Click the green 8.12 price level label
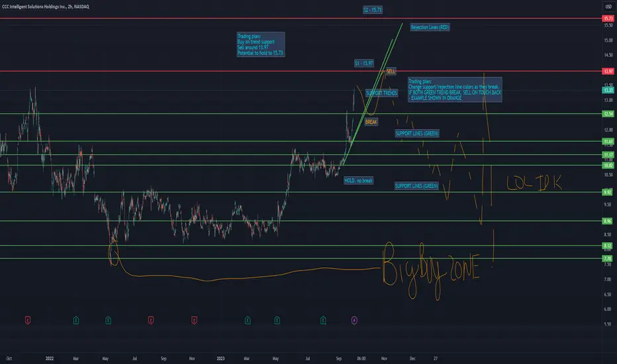 click(608, 246)
